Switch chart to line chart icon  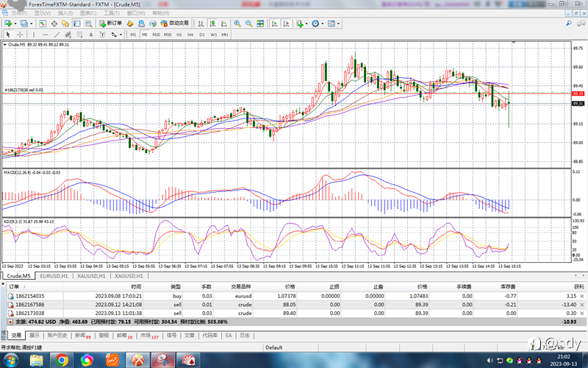pos(224,24)
